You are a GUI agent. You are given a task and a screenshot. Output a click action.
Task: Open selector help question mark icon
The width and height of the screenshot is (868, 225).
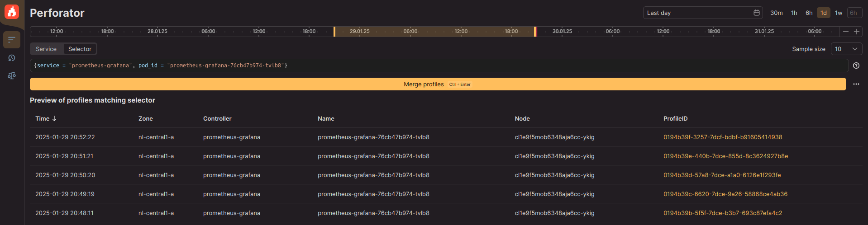pyautogui.click(x=856, y=66)
